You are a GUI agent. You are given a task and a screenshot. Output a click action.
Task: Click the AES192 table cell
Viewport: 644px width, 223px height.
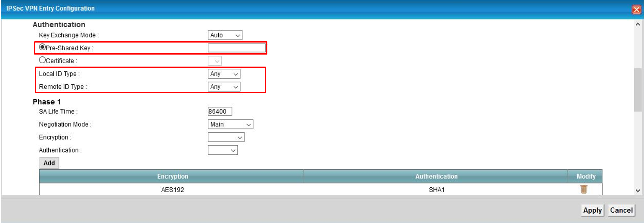(172, 189)
